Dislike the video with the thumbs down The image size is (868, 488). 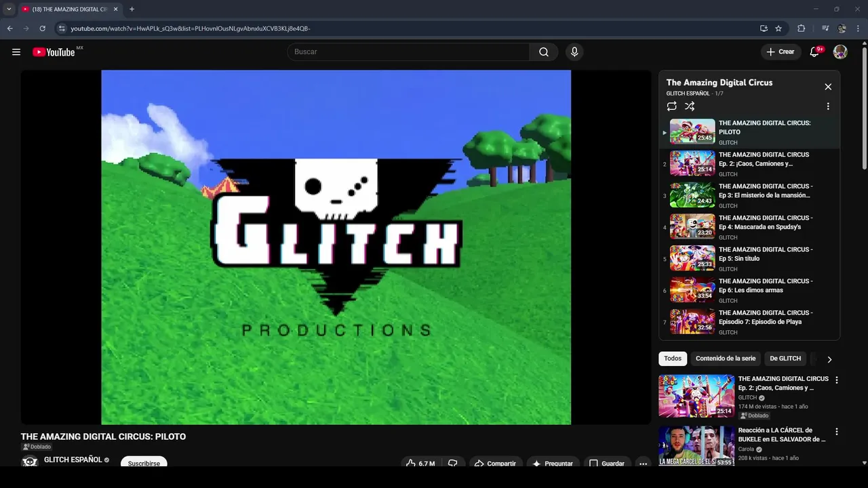[453, 464]
